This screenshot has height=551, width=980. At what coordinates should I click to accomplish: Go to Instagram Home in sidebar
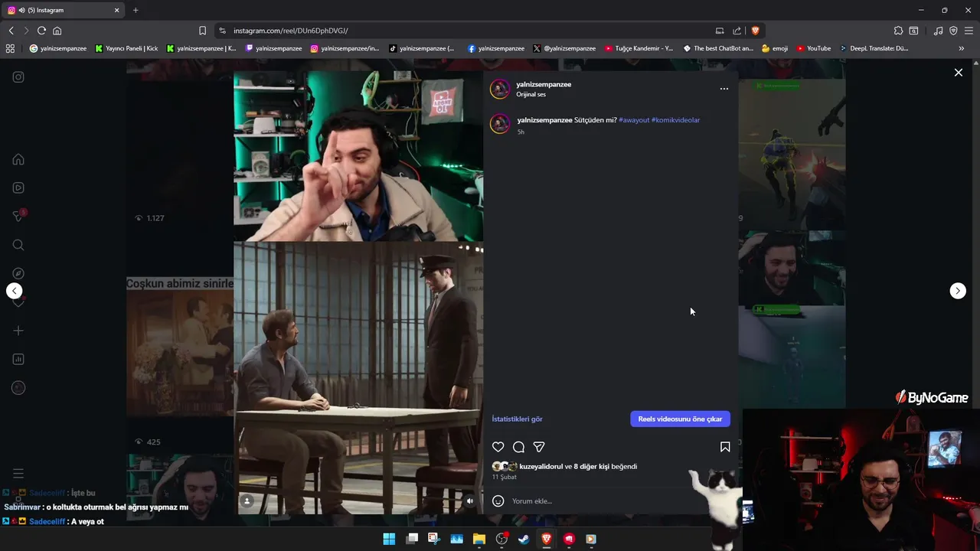[x=18, y=159]
